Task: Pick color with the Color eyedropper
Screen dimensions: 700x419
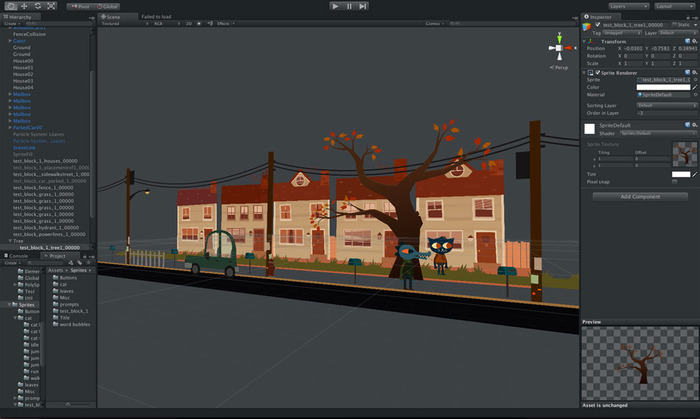Action: coord(695,87)
